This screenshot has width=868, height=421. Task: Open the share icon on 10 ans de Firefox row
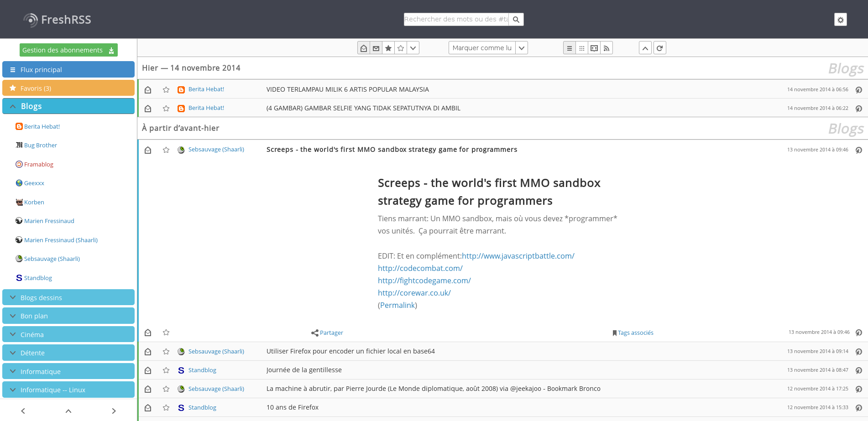pyautogui.click(x=858, y=408)
